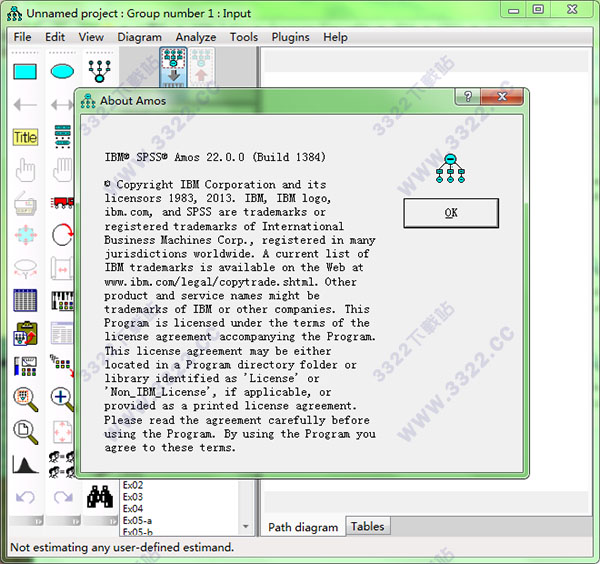
Task: Click first toolbar column expand arrow
Action: point(38,521)
